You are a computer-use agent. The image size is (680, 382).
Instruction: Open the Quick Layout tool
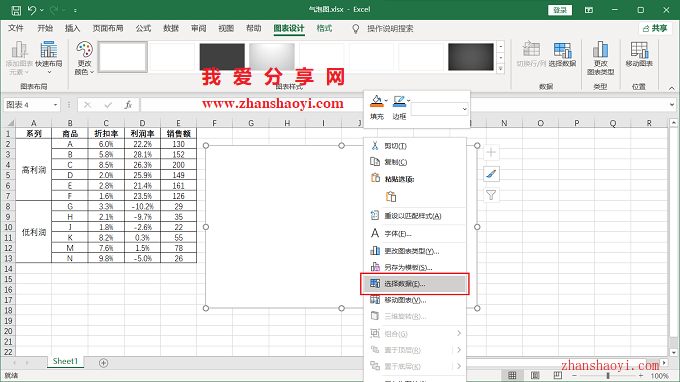[49, 58]
